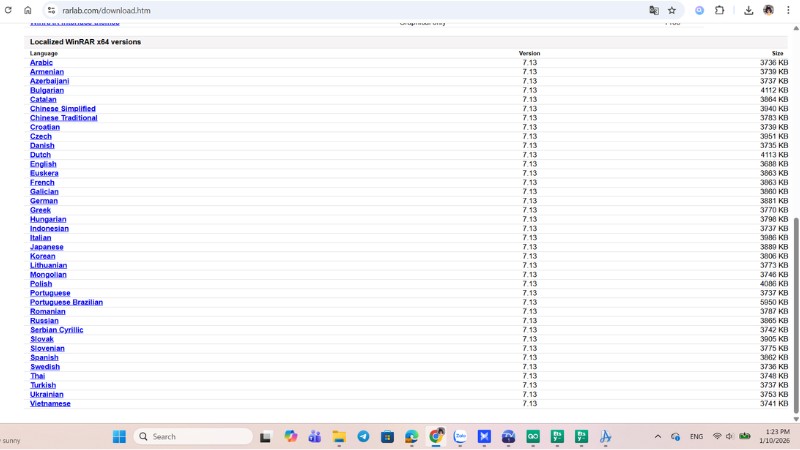The height and width of the screenshot is (450, 800).
Task: Open Microsoft Teams from the taskbar
Action: pyautogui.click(x=315, y=437)
